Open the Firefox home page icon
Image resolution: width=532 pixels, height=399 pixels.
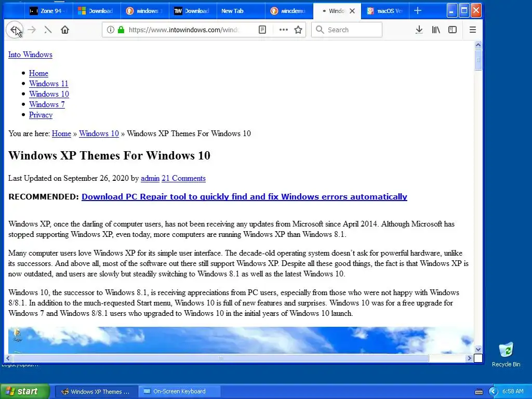(x=65, y=30)
